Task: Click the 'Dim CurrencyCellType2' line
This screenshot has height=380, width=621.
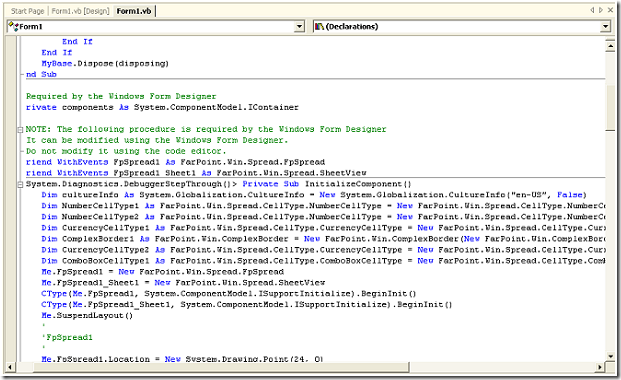Action: coord(323,250)
